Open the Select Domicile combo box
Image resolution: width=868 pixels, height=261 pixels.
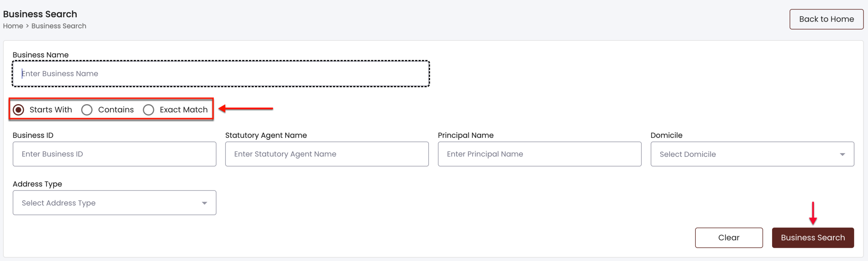[x=752, y=154]
